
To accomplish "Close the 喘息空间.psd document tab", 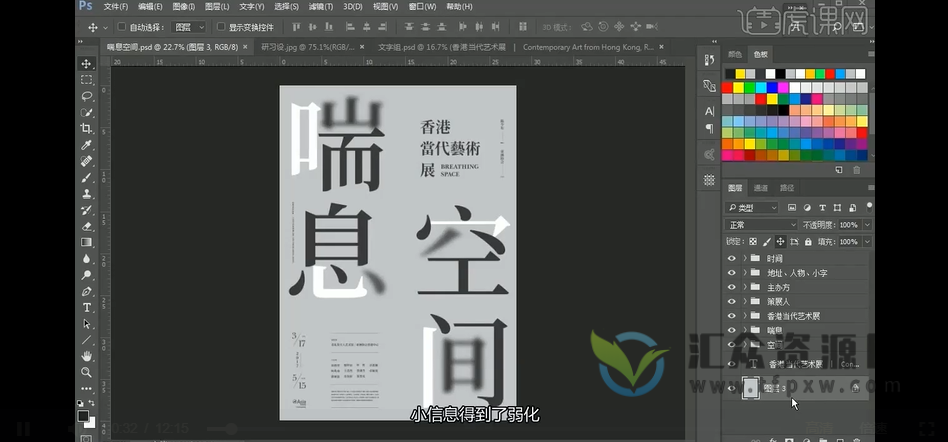I will point(245,47).
